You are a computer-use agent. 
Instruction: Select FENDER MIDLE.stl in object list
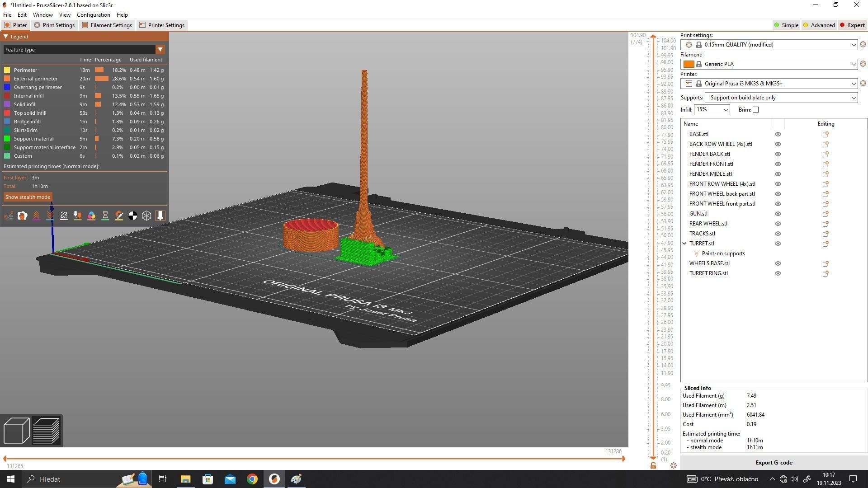tap(710, 174)
